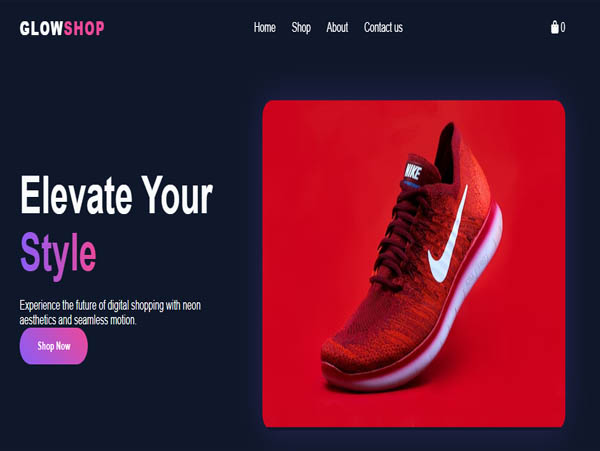Click the white GLOW part of logo

point(41,28)
